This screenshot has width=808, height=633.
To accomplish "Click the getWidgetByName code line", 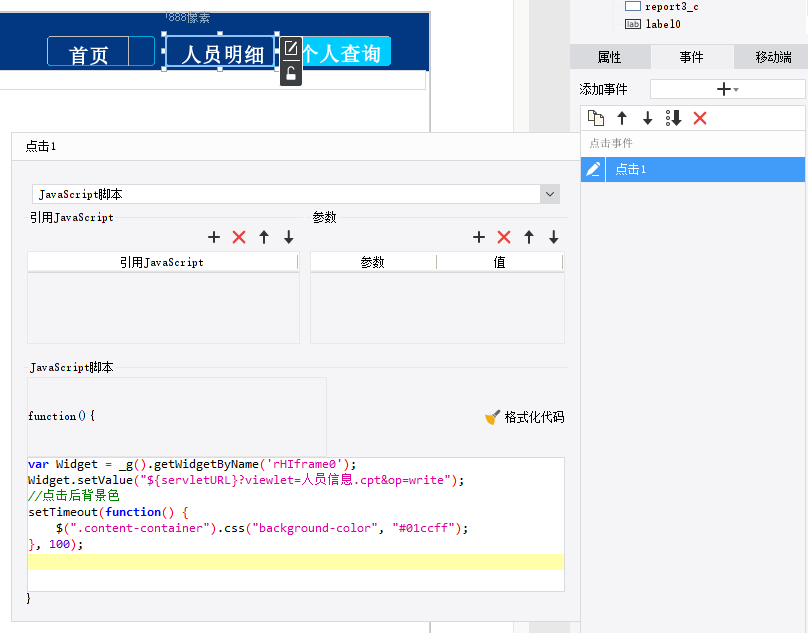I will [x=192, y=464].
